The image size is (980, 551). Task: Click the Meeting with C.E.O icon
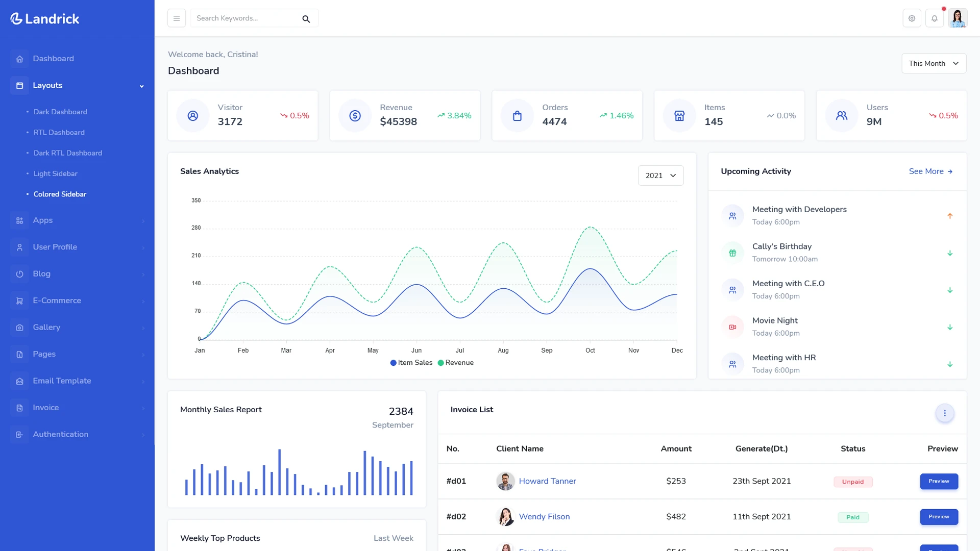[x=732, y=290]
